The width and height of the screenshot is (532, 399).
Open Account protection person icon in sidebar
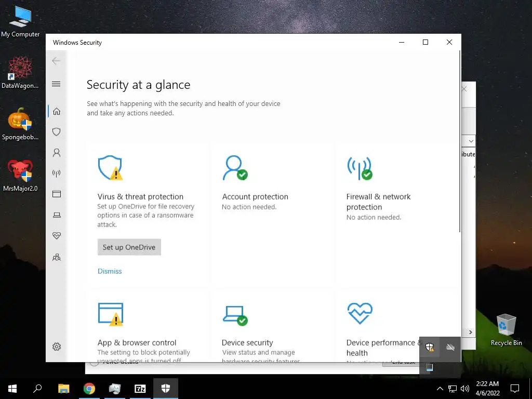pos(57,153)
